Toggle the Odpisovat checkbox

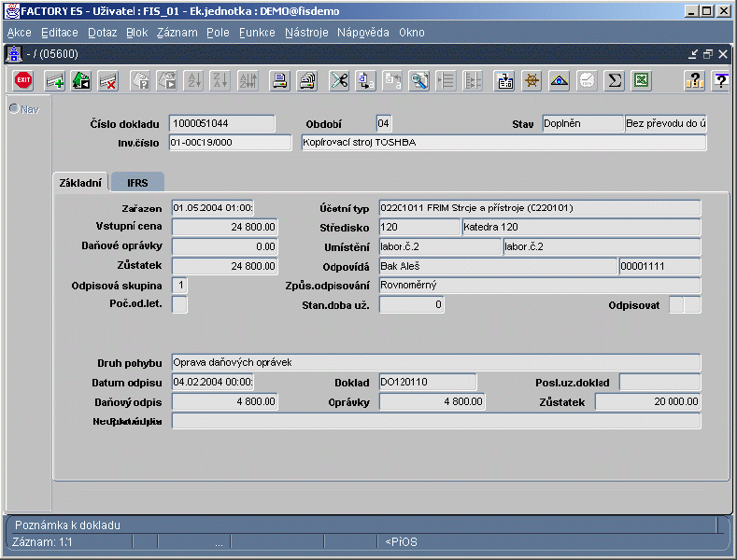[677, 304]
